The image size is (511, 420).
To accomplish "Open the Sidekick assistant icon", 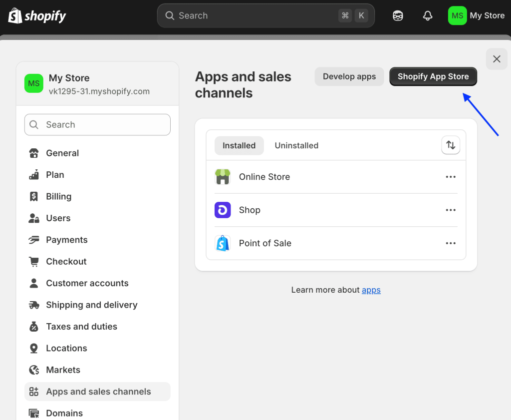I will point(398,16).
